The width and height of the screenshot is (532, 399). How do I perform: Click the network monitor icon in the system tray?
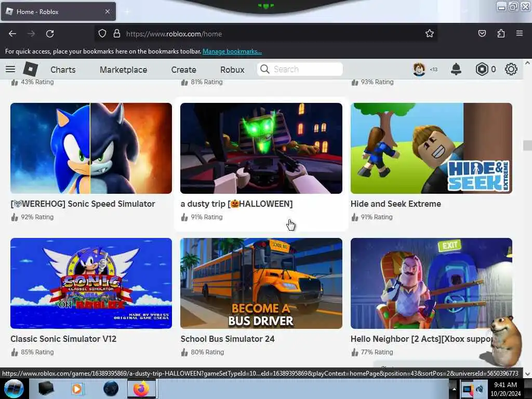tap(468, 389)
